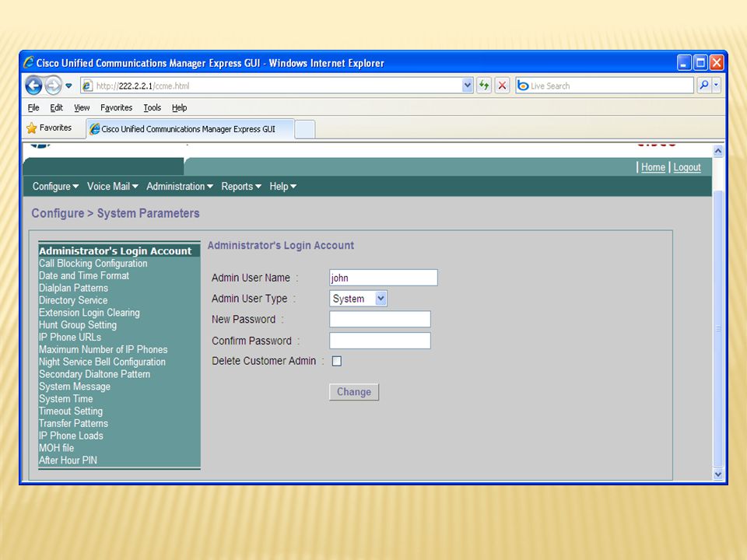Open a new blank browser tab
The height and width of the screenshot is (560, 747).
pyautogui.click(x=305, y=130)
